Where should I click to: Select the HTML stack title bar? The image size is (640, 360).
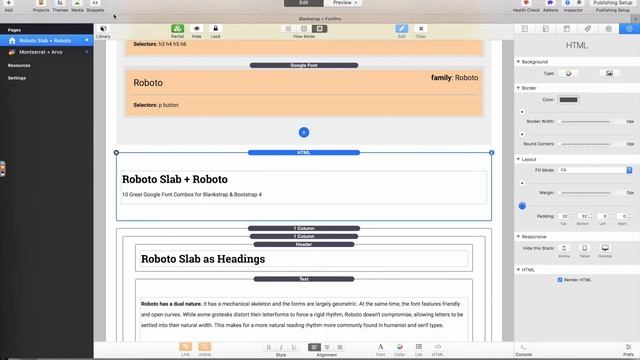click(304, 153)
